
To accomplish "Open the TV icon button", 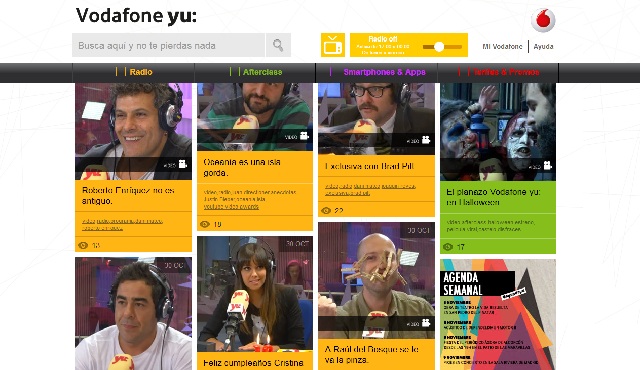I will [333, 45].
